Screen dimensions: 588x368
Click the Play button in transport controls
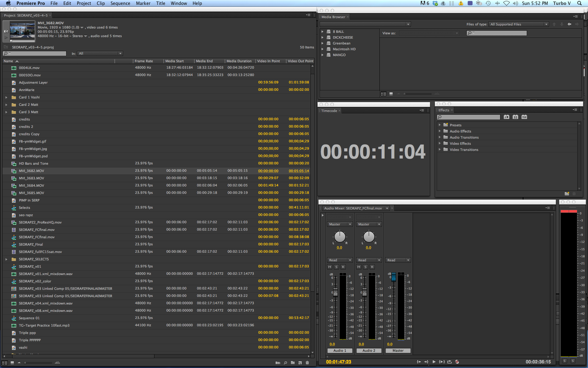pos(434,360)
